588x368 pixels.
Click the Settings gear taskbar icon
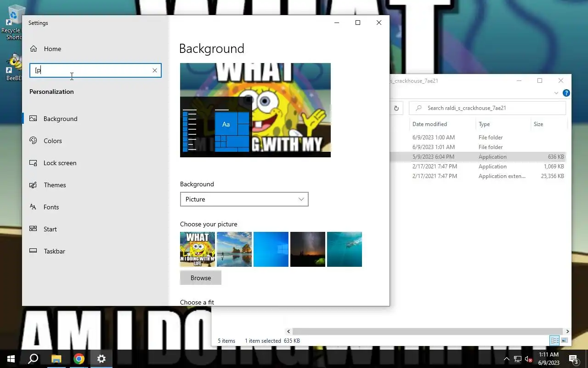point(102,359)
